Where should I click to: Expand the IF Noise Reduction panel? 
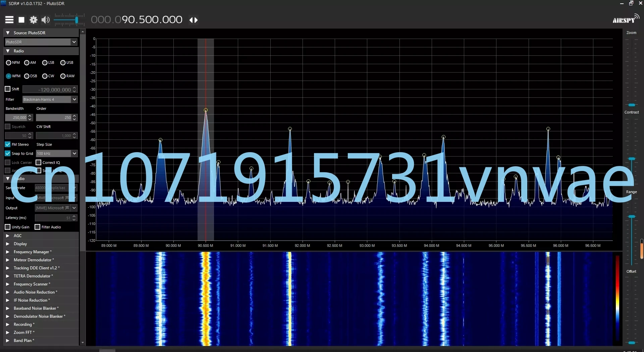click(x=8, y=300)
